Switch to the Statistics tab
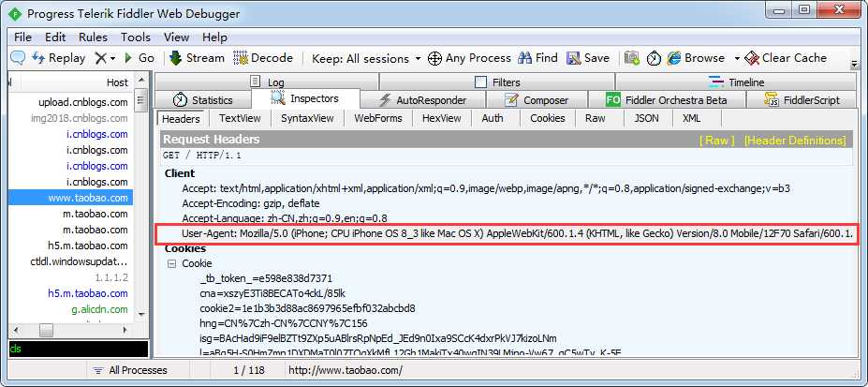The image size is (868, 387). 202,100
